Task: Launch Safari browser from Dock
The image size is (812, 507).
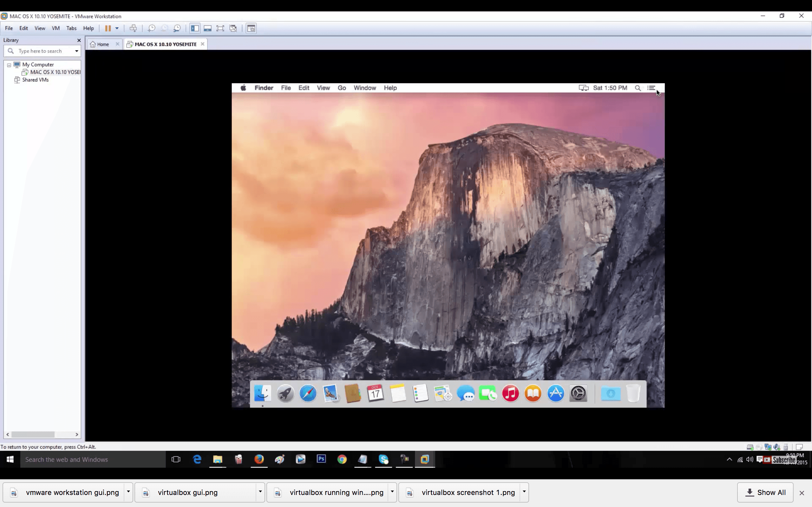Action: pyautogui.click(x=308, y=393)
